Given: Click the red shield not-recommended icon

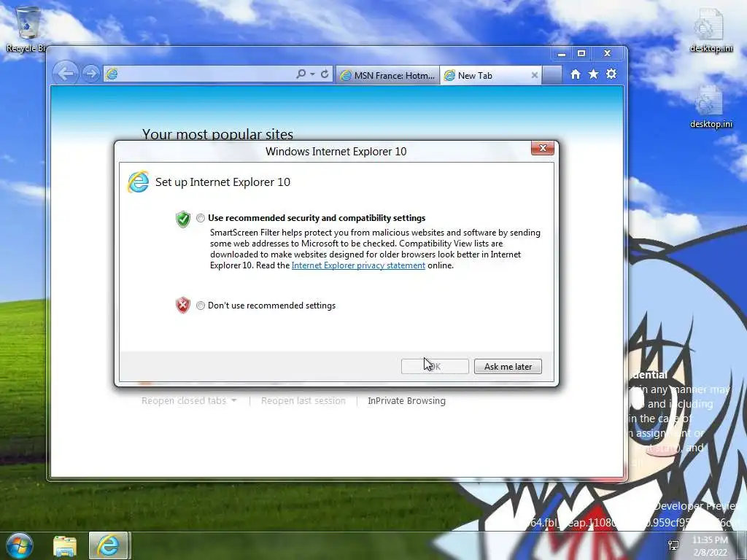Looking at the screenshot, I should pos(183,306).
